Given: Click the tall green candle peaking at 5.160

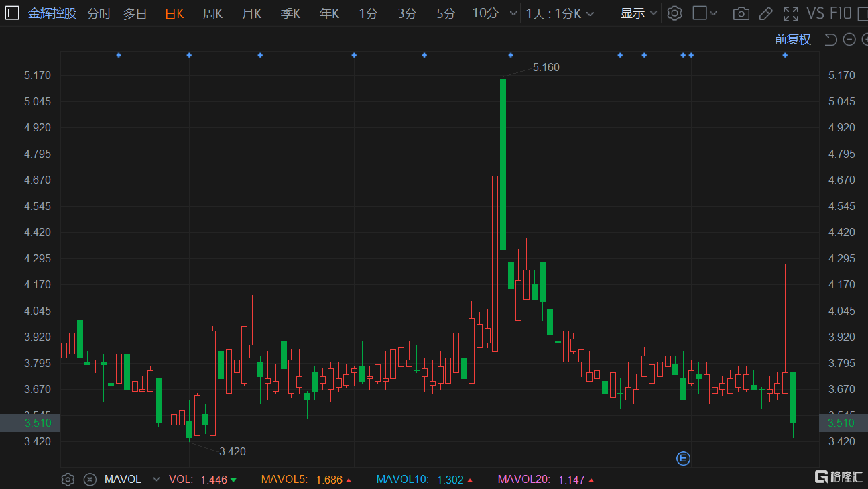Looking at the screenshot, I should pyautogui.click(x=503, y=164).
